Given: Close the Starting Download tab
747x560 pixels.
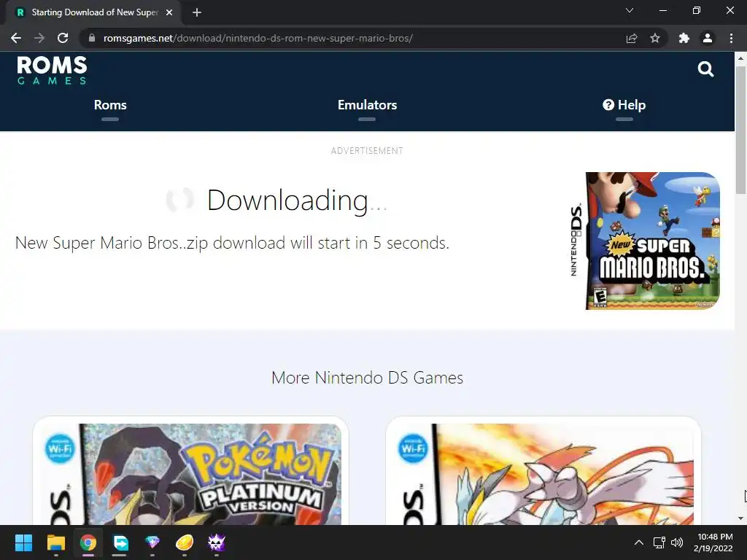Looking at the screenshot, I should pos(169,12).
